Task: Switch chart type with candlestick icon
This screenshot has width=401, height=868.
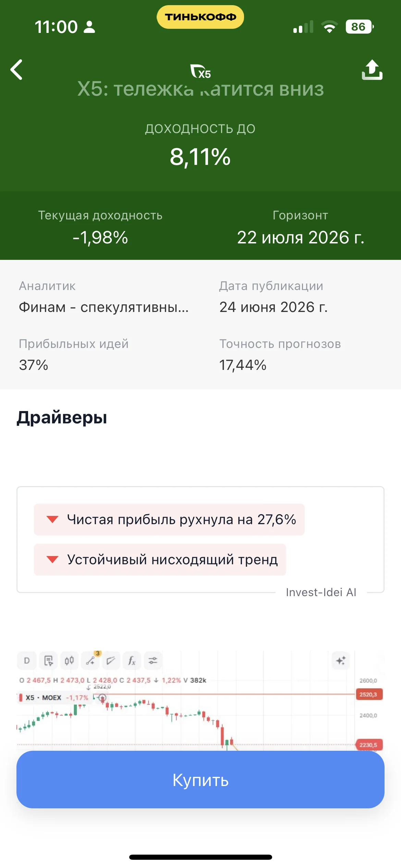Action: [69, 661]
